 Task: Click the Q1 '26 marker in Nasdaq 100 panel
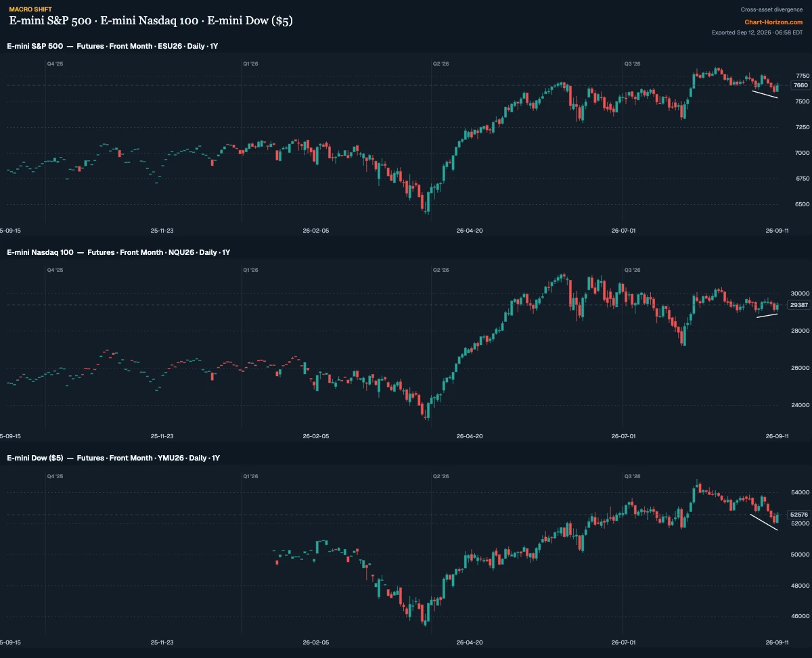point(250,270)
